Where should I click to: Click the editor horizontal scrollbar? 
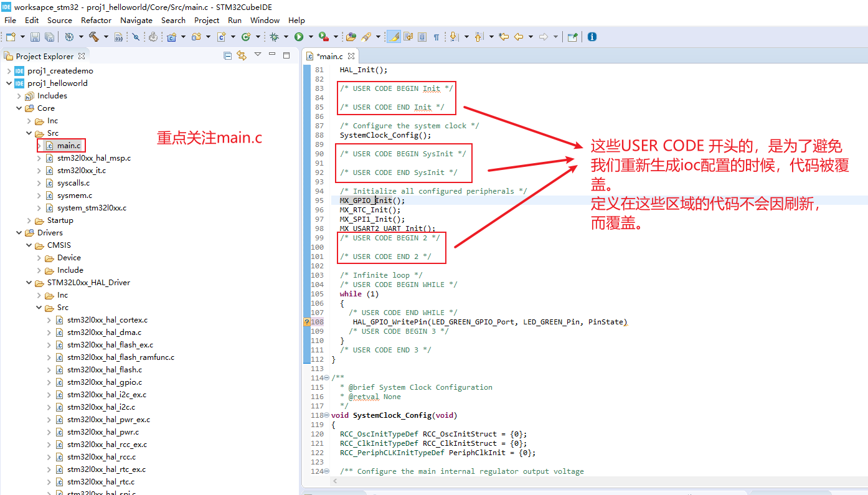click(598, 481)
